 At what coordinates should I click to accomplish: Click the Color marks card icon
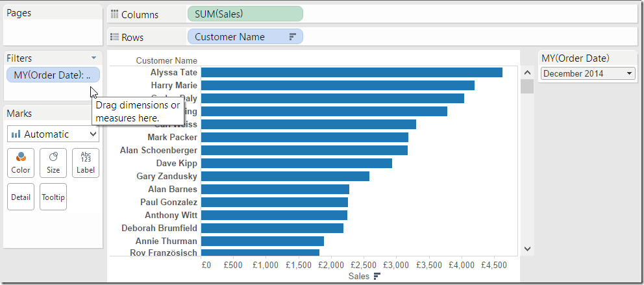click(21, 158)
